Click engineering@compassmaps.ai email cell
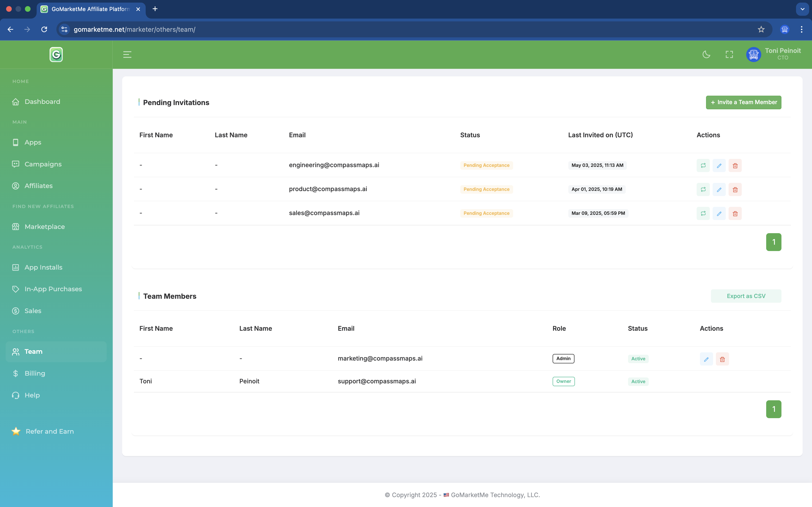The height and width of the screenshot is (507, 812). [x=334, y=165]
